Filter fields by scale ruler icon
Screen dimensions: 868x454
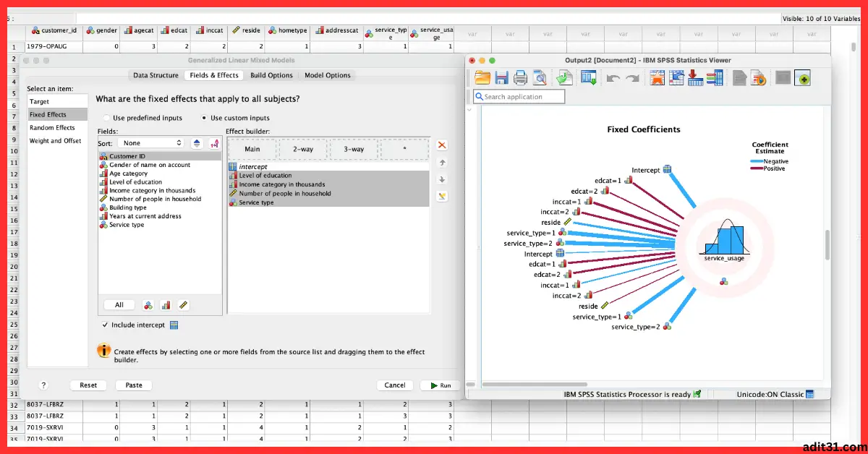pyautogui.click(x=183, y=305)
